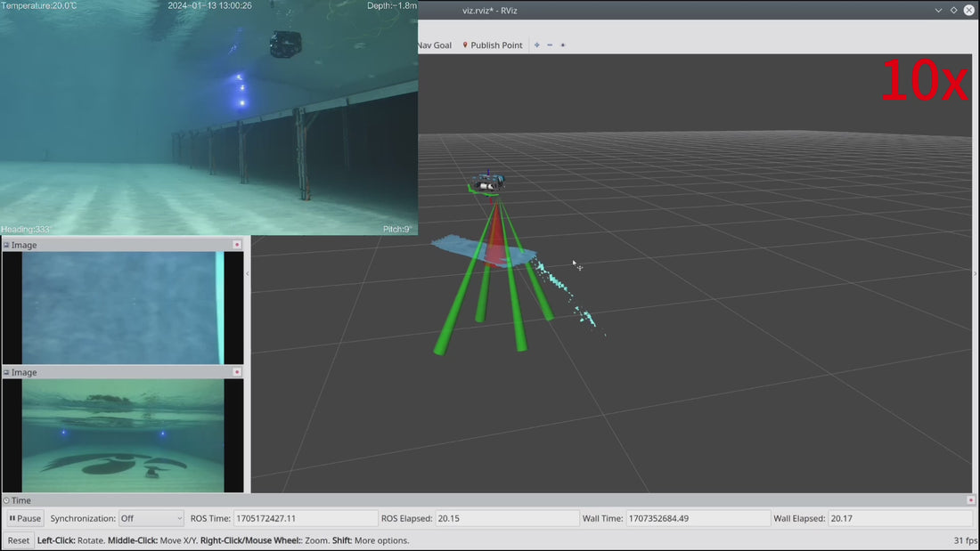Open the toolbar options dot icon
Image resolution: width=980 pixels, height=551 pixels.
[x=562, y=45]
